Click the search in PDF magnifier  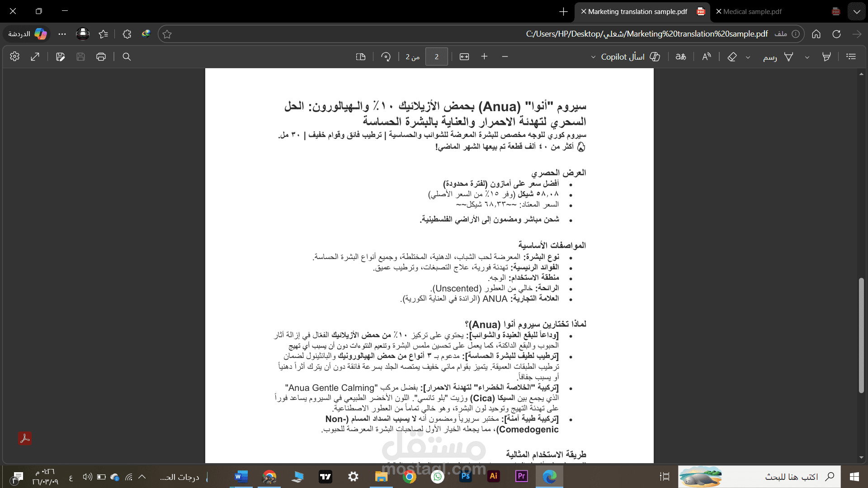(127, 56)
